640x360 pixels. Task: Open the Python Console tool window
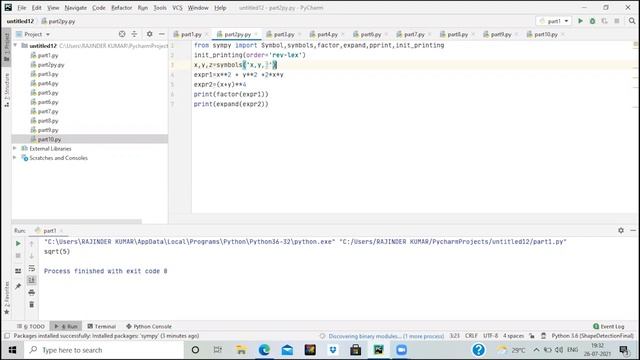tap(149, 327)
